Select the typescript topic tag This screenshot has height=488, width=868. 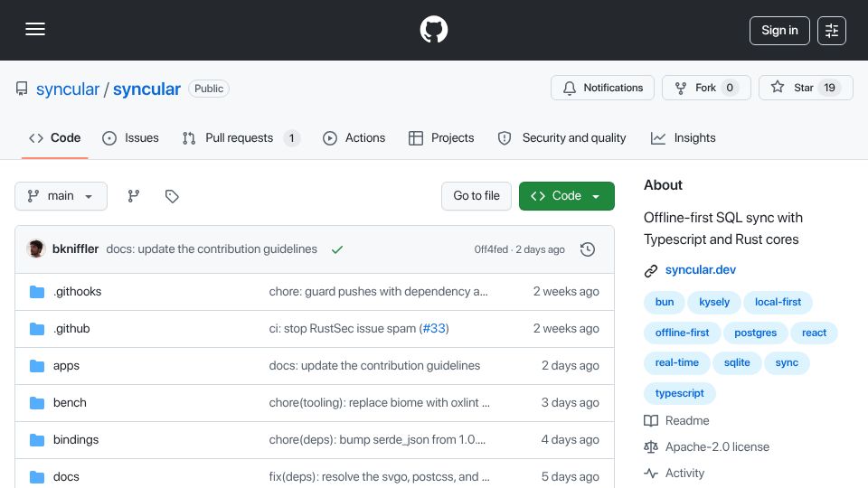click(x=680, y=393)
